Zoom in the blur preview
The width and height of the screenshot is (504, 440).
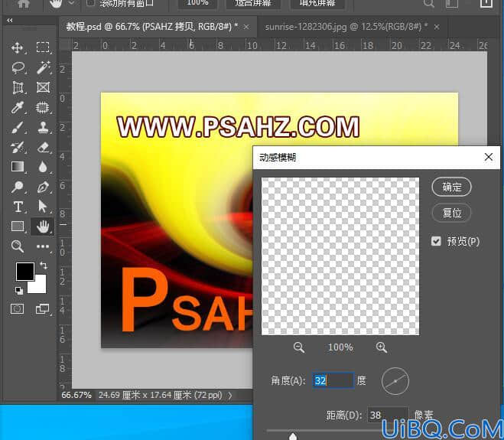382,347
